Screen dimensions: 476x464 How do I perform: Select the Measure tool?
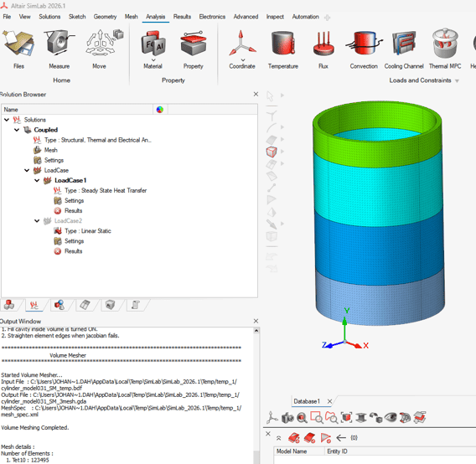click(x=59, y=49)
